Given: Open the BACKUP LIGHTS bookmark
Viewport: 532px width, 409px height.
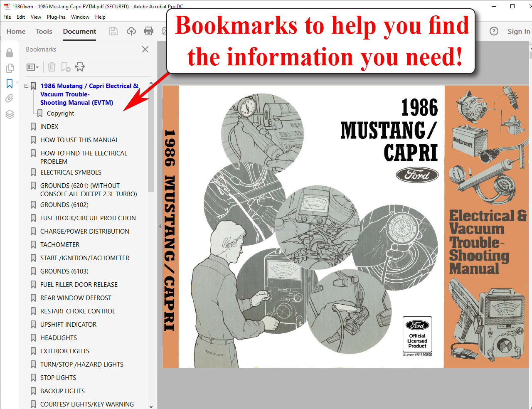Looking at the screenshot, I should [62, 391].
